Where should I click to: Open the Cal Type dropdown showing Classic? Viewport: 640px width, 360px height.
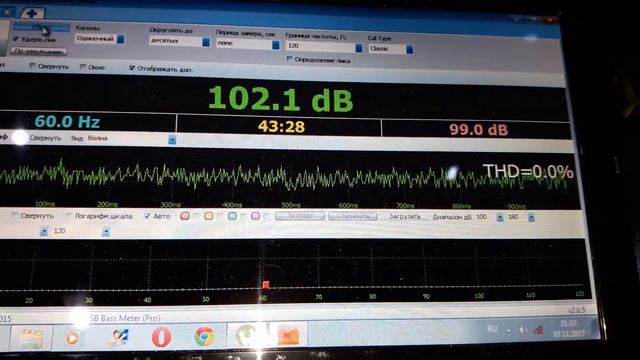tap(391, 49)
